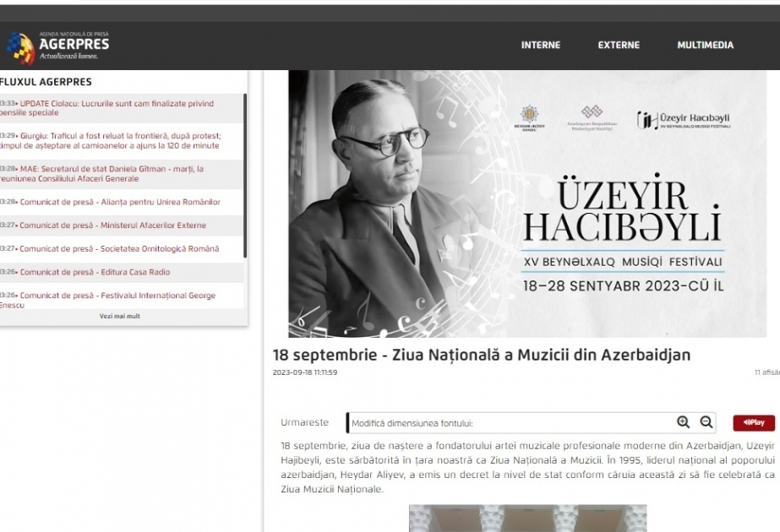Play the article audio version

(754, 422)
